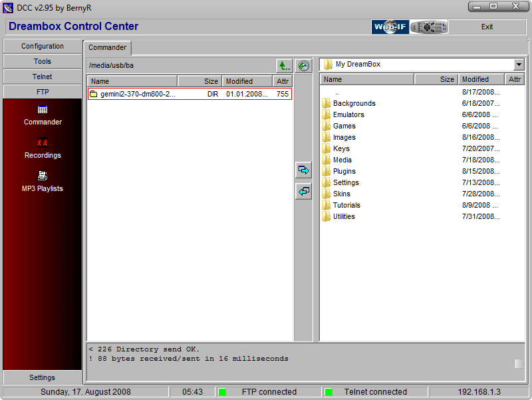Screen dimensions: 532x400
Task: Open the Images folder icon
Action: 327,137
